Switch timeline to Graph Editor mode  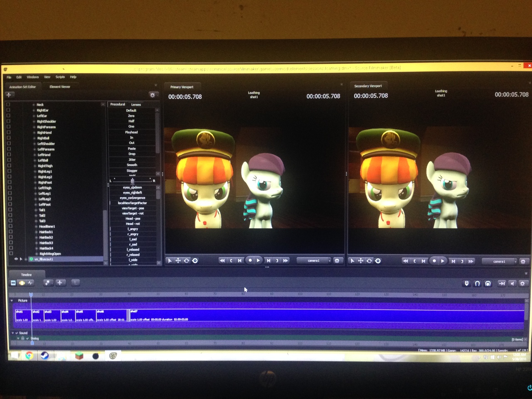pyautogui.click(x=30, y=283)
